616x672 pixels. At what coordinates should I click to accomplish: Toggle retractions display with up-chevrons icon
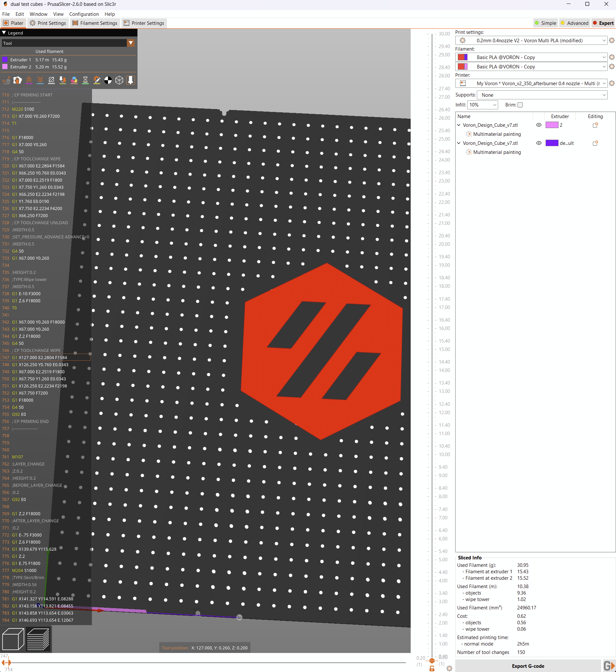(29, 80)
